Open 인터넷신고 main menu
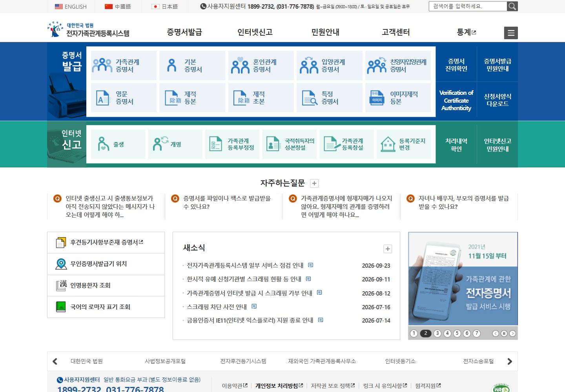The image size is (565, 392). tap(255, 32)
